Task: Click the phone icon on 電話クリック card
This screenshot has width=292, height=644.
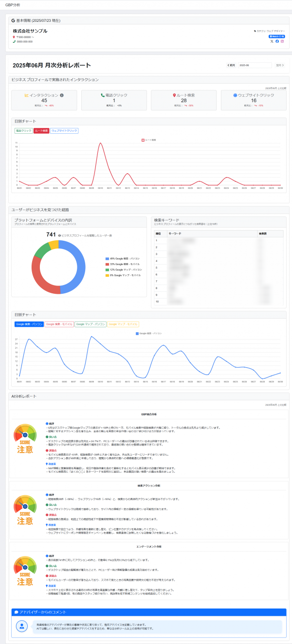Action: 102,95
